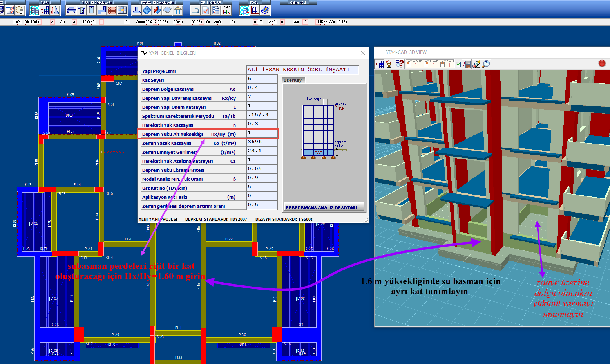The height and width of the screenshot is (364, 610).
Task: Click the Kat Sayısı input field
Action: 262,79
